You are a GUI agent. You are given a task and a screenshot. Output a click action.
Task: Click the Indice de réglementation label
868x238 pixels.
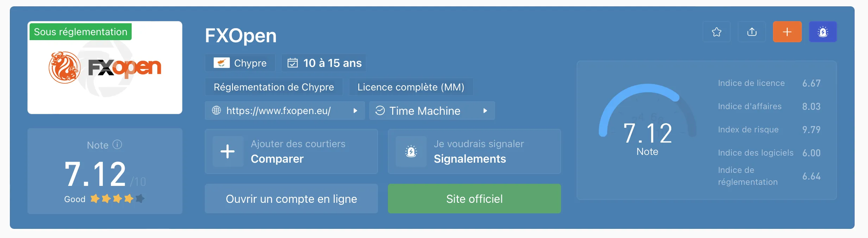748,176
